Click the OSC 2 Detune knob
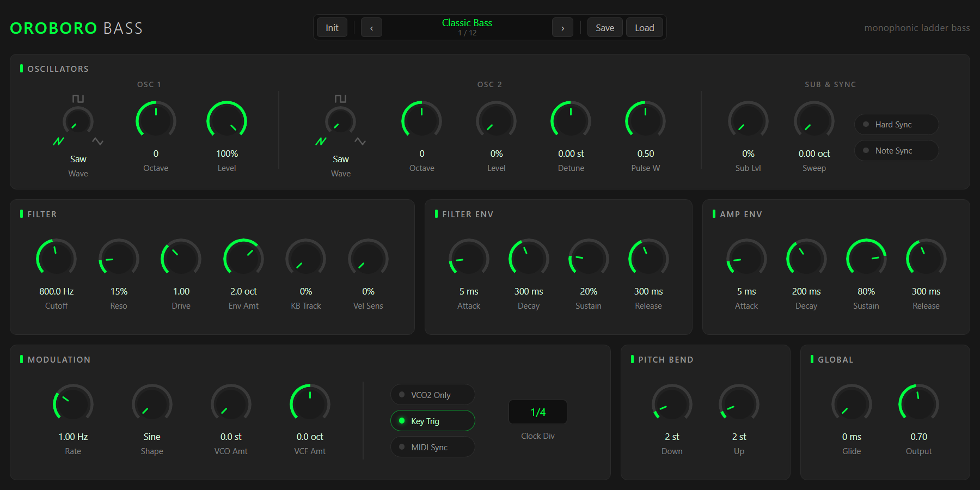980x490 pixels. coord(571,121)
